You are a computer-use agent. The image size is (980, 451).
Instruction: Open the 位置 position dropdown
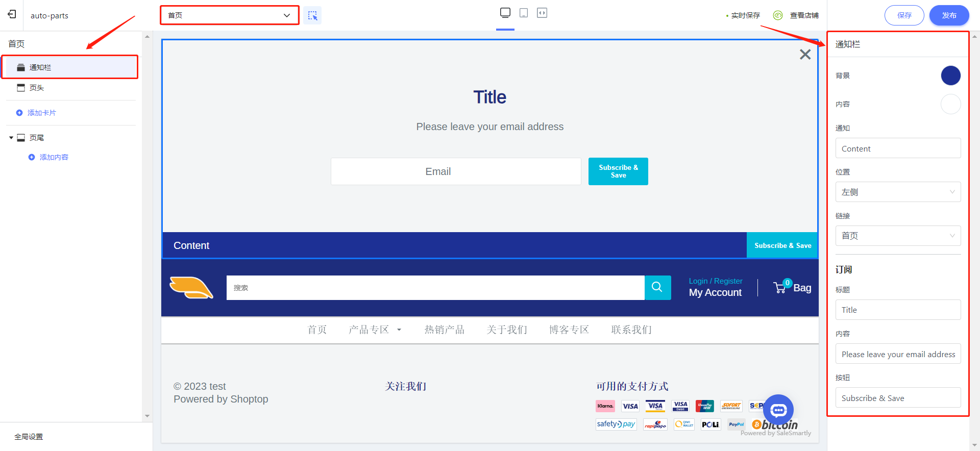(898, 192)
